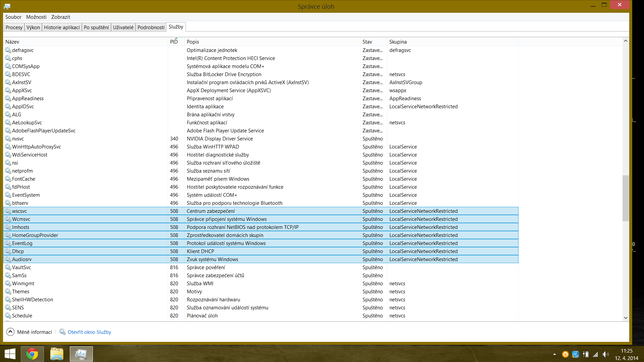The height and width of the screenshot is (362, 644).
Task: Select the SamSs service name
Action: tap(19, 275)
